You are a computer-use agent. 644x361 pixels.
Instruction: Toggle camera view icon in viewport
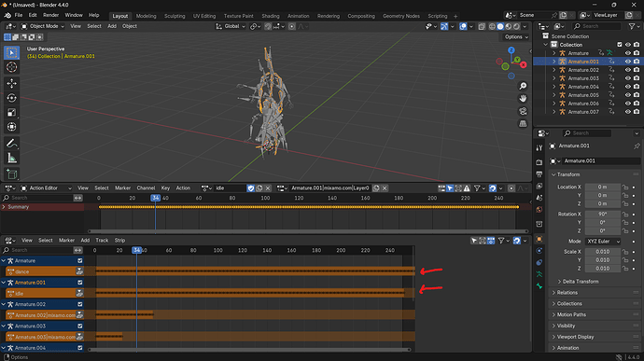point(523,111)
